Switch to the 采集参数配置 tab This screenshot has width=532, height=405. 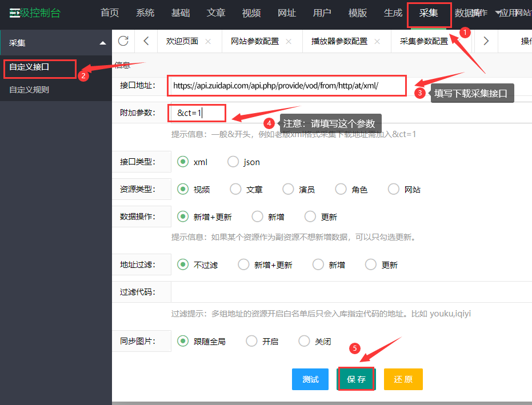(423, 41)
